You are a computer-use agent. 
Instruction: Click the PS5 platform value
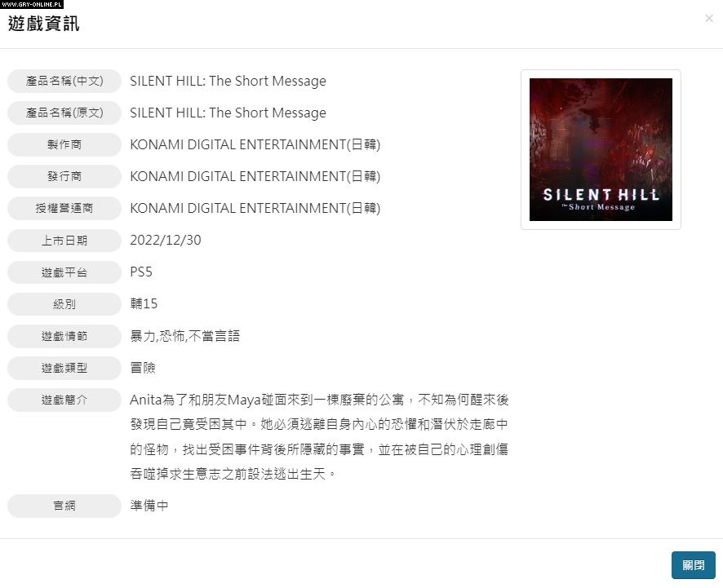tap(141, 272)
